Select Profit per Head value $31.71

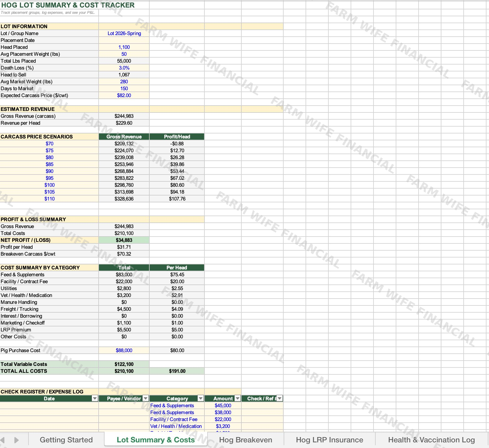124,247
